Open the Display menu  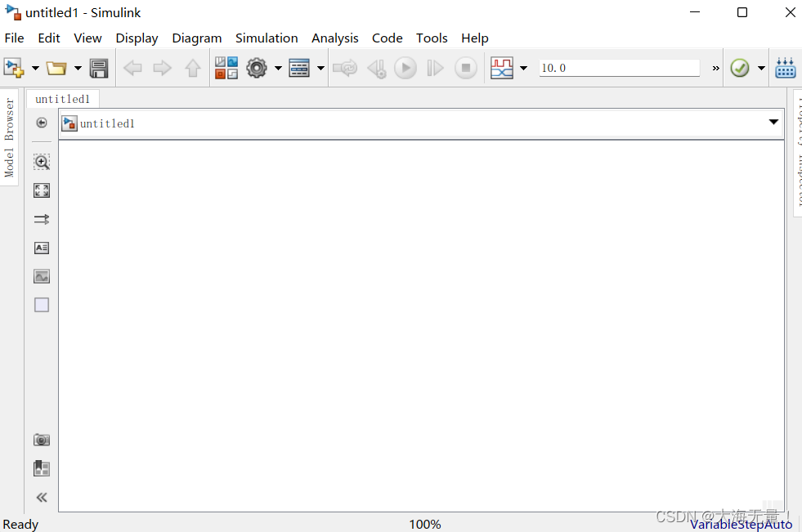(137, 38)
